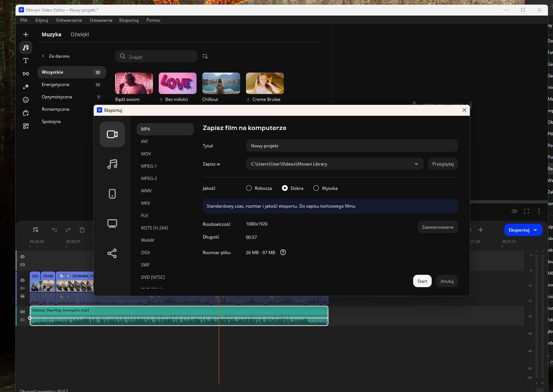553x392 pixels.
Task: Open the Stickers panel icon
Action: coord(26,100)
